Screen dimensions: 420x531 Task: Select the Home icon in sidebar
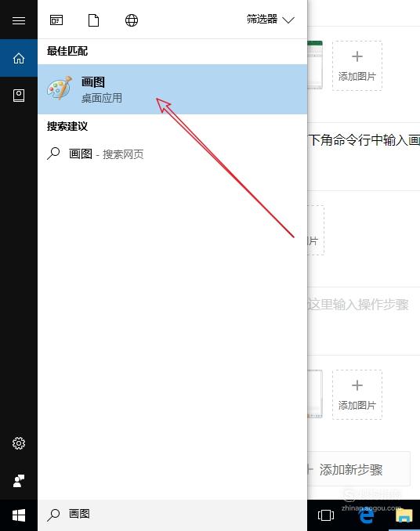point(19,58)
